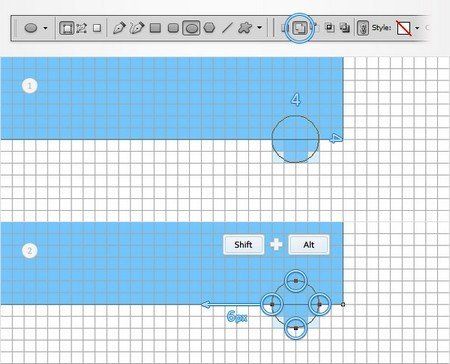Toggle the layer style link icon
The image size is (450, 364).
coord(363,28)
